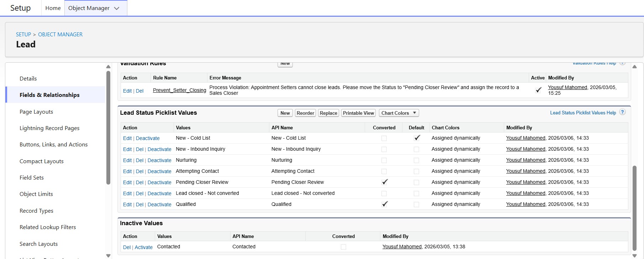Select Details in sidebar
644x259 pixels.
(28, 78)
